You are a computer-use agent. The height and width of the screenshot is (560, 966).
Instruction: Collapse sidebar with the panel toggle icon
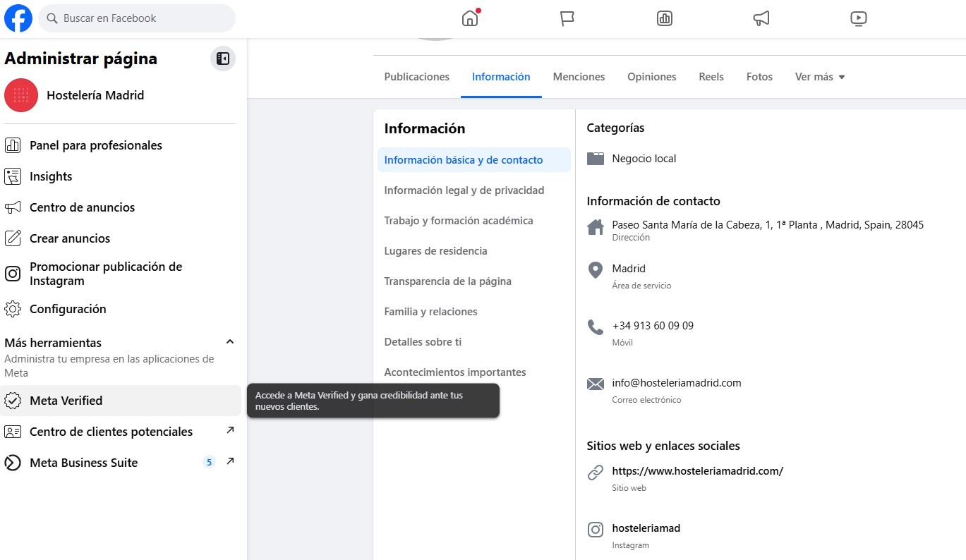click(223, 59)
